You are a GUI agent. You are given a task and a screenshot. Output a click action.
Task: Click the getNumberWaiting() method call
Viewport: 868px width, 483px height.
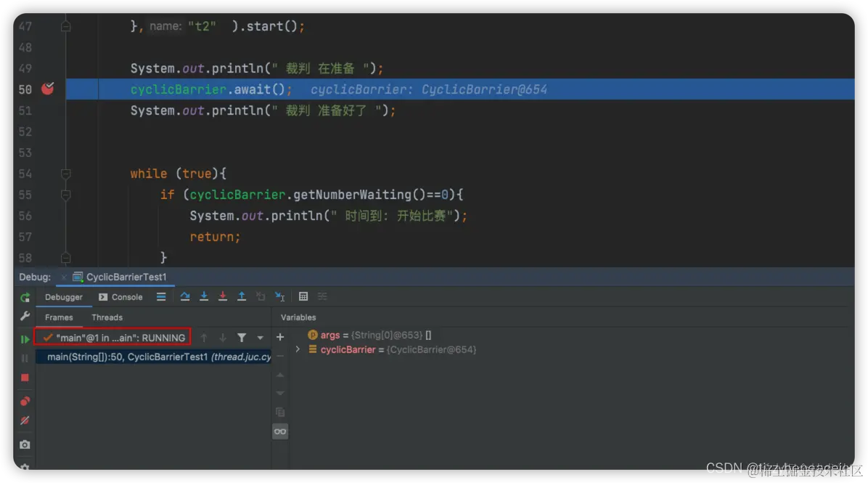point(360,195)
